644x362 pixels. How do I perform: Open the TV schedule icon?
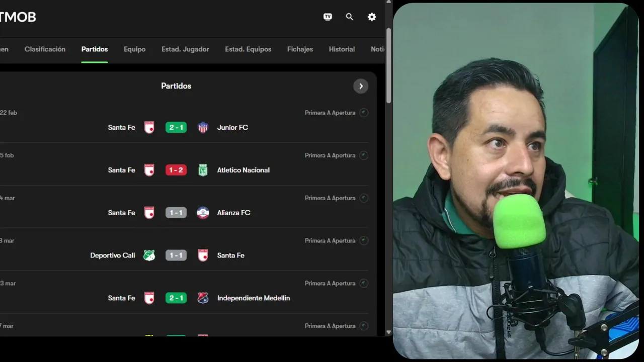pos(328,17)
